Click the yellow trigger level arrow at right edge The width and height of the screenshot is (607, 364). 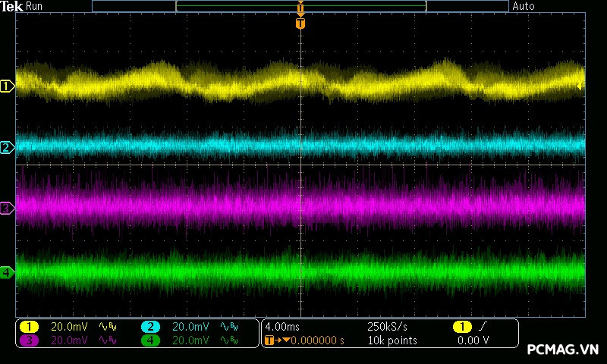tap(580, 86)
